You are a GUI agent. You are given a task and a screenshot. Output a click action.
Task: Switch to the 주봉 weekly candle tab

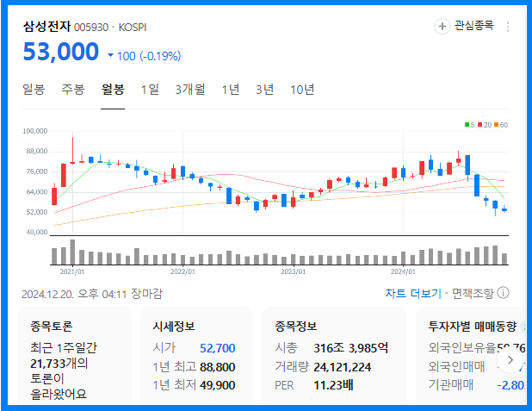point(72,90)
